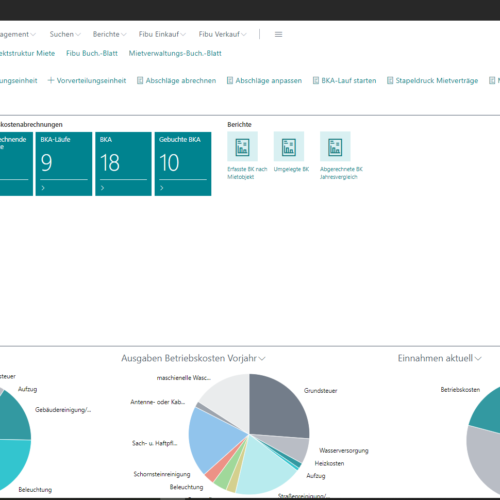Click the Schornsteinreinigung chart label
This screenshot has height=500, width=500.
coord(162,474)
